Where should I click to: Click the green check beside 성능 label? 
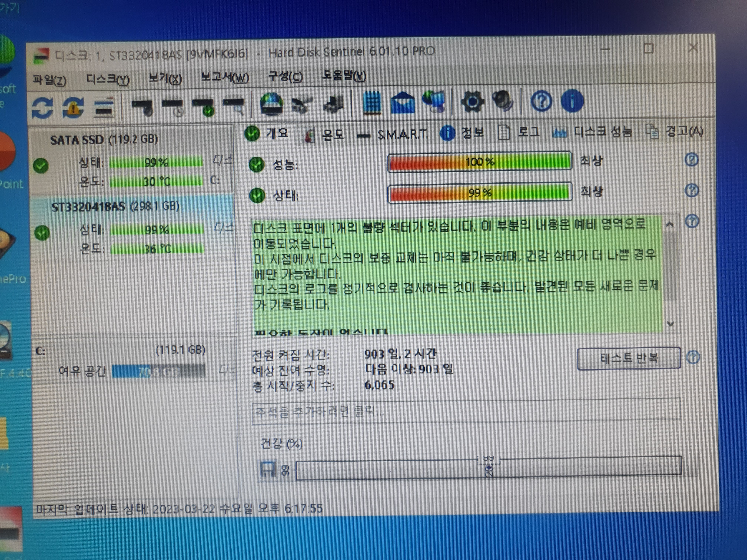coord(256,165)
